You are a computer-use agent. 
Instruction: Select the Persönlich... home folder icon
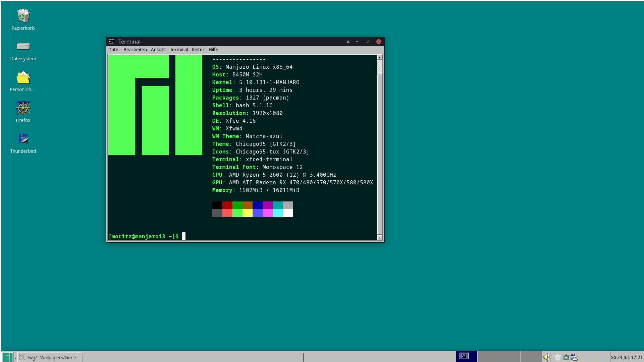23,77
